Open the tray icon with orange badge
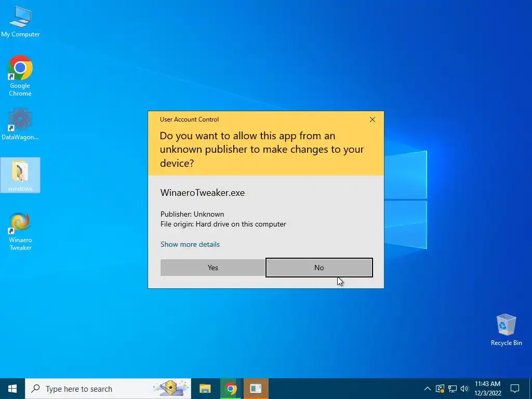Image resolution: width=532 pixels, height=399 pixels. pyautogui.click(x=440, y=389)
